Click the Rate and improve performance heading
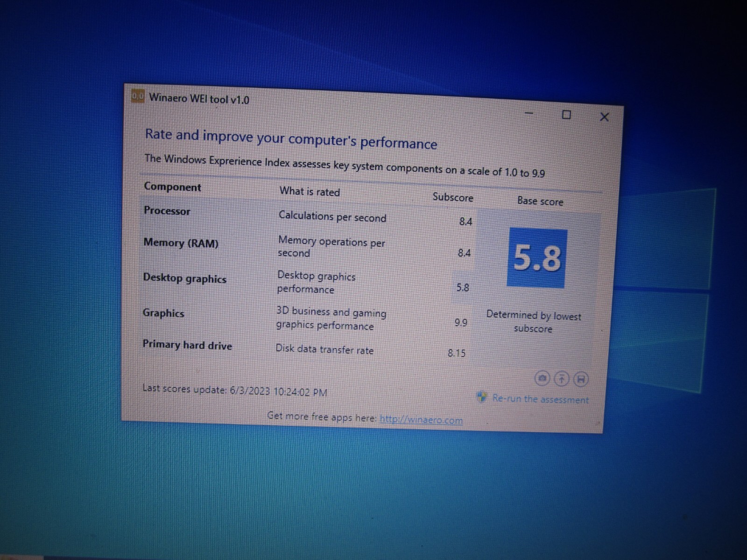 [x=291, y=139]
